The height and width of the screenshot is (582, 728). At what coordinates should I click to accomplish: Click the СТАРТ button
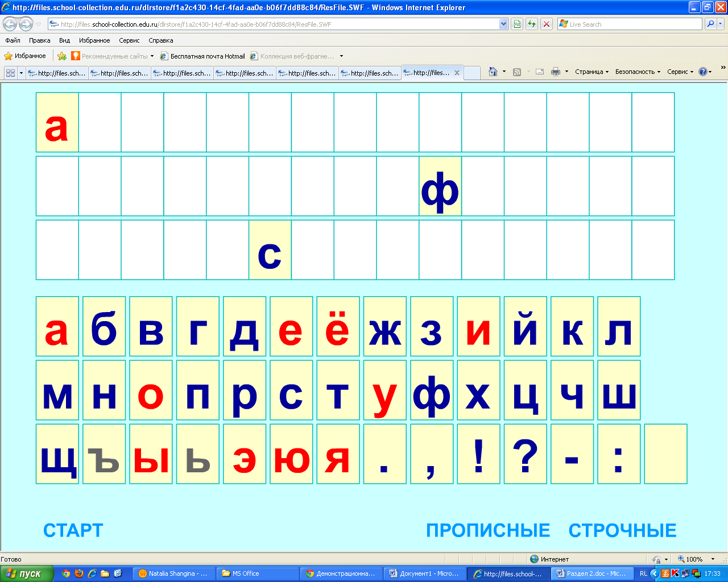point(73,530)
